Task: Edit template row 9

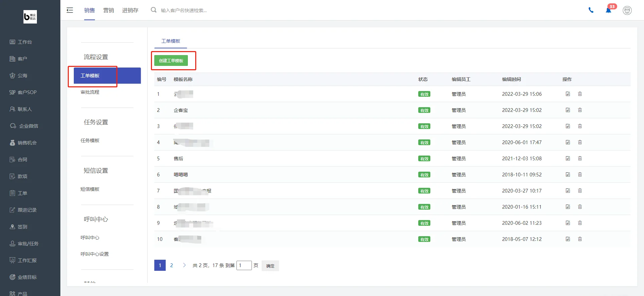Action: [x=568, y=223]
